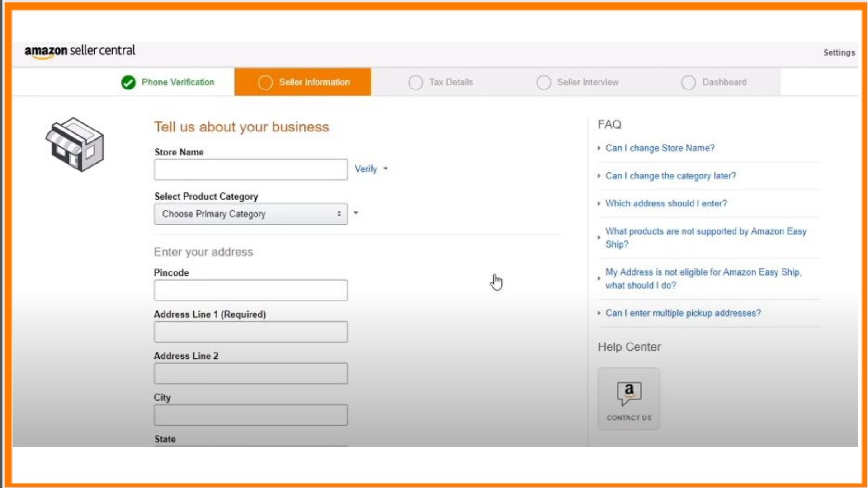
Task: Open Can I change Store Name FAQ link
Action: click(x=660, y=148)
